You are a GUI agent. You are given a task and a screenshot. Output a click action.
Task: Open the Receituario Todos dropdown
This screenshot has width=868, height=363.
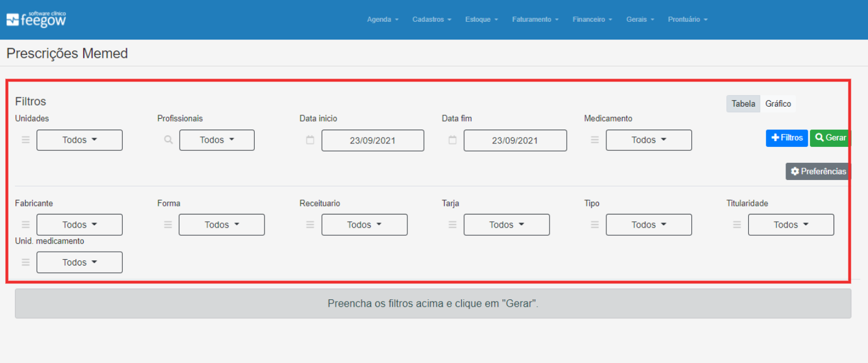tap(364, 225)
